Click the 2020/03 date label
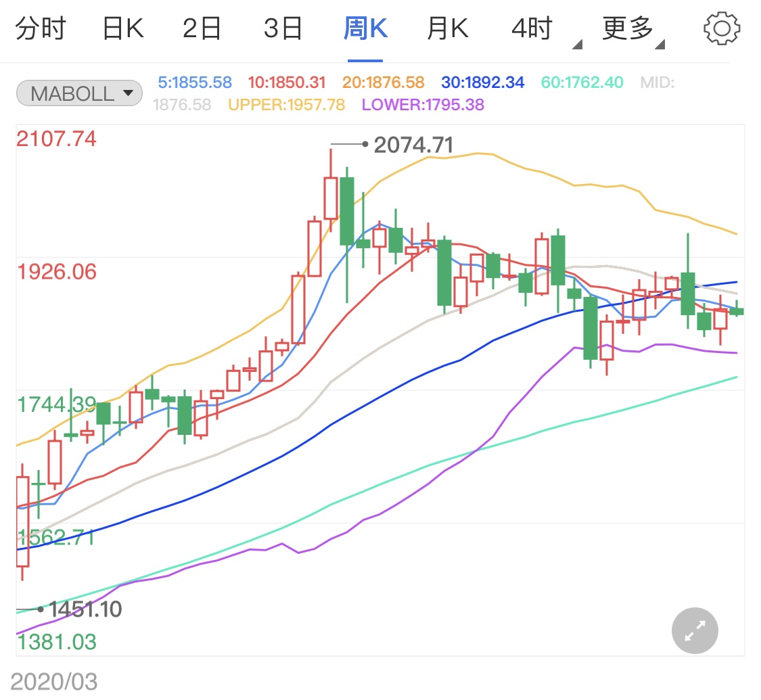 (54, 682)
